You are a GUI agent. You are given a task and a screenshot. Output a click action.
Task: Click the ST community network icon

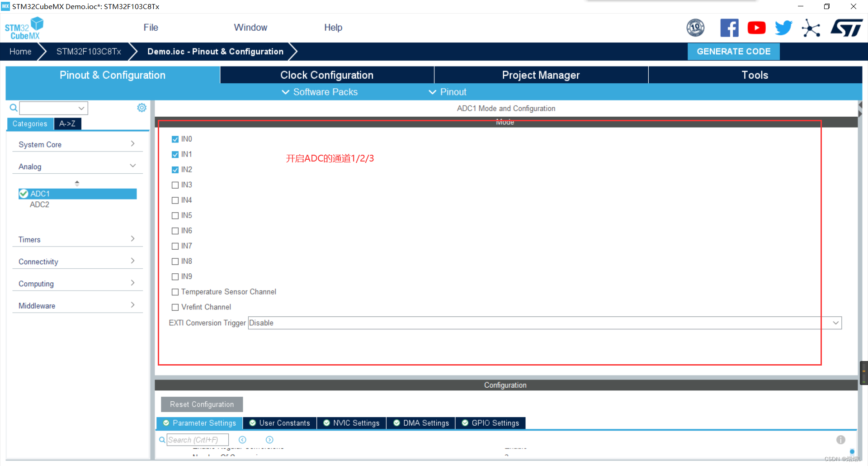(811, 28)
